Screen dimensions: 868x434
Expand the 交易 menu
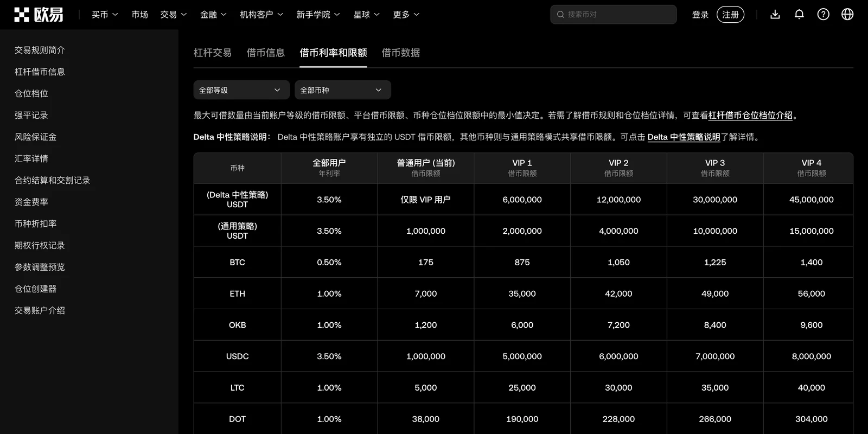tap(174, 15)
